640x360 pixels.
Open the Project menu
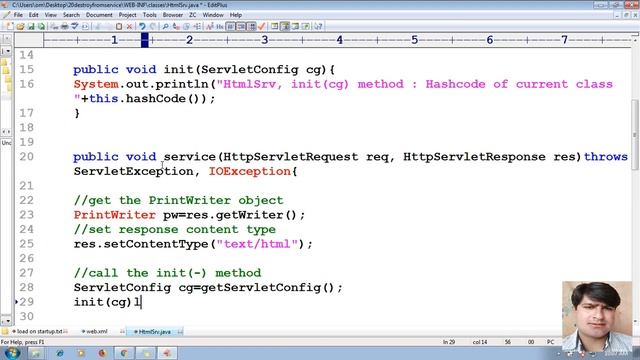tap(127, 15)
